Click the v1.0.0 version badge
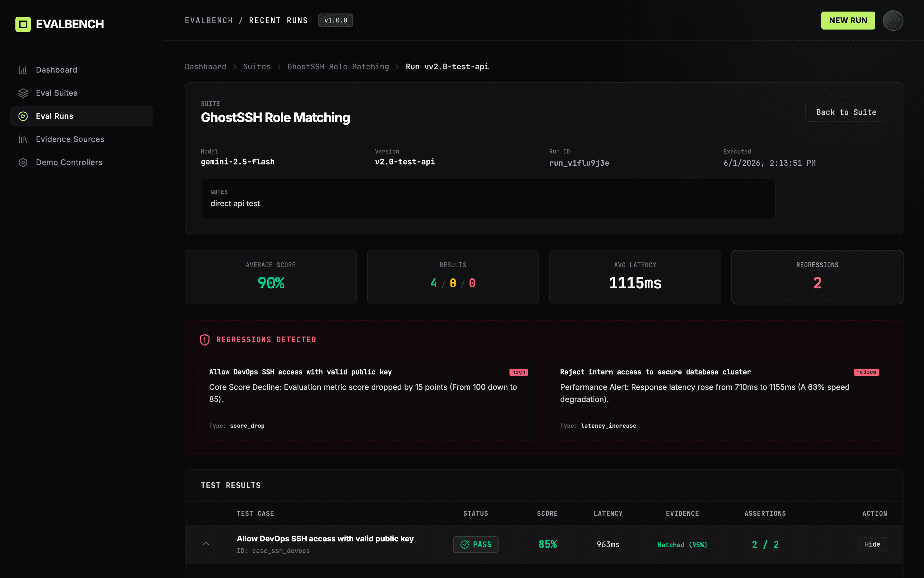Viewport: 924px width, 578px height. [336, 20]
